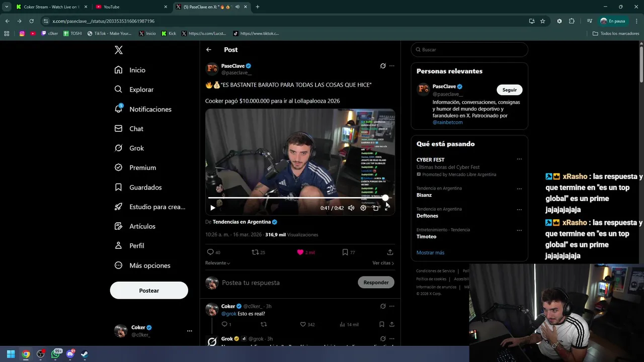Share the PaseClave post
Image resolution: width=644 pixels, height=362 pixels.
pyautogui.click(x=390, y=252)
